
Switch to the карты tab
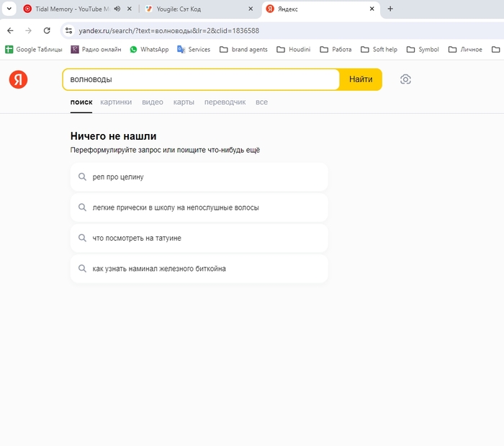point(184,102)
